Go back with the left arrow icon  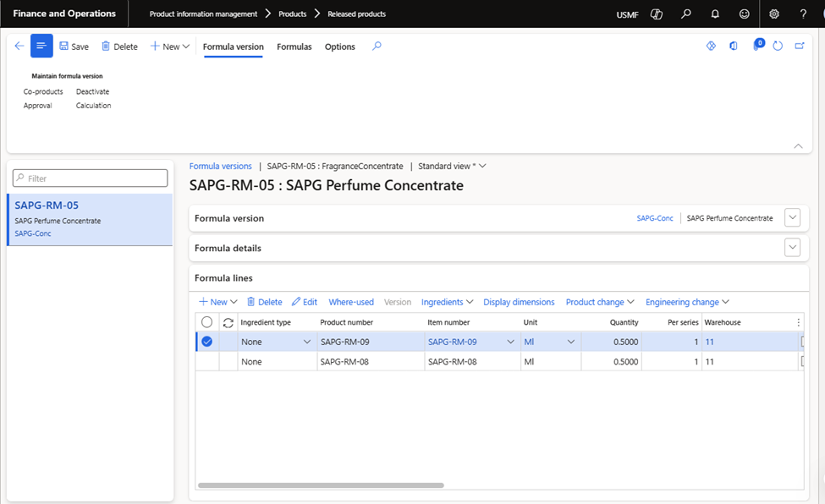(19, 46)
